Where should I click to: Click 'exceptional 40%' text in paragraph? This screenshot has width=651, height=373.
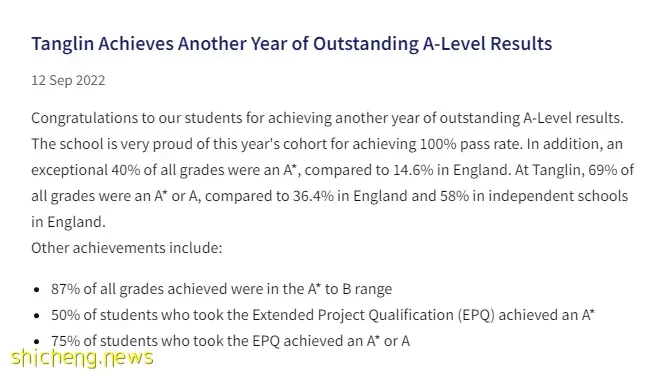[x=86, y=170]
